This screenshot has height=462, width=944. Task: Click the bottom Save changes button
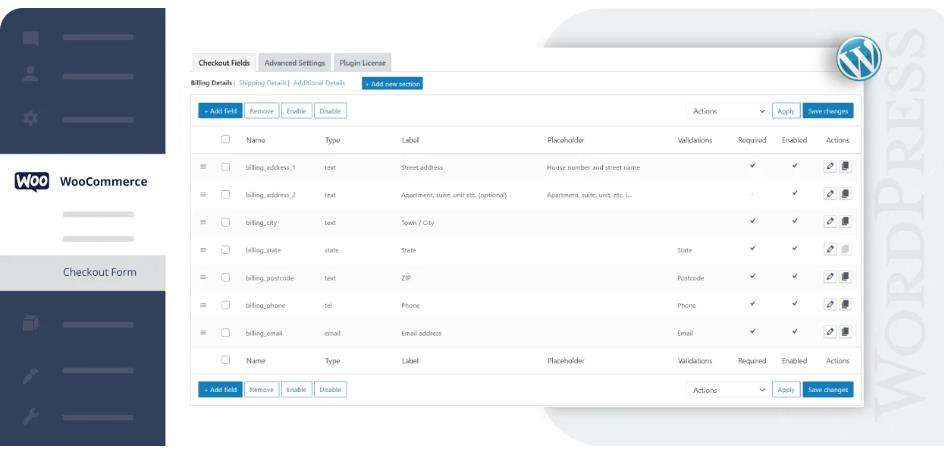coord(828,390)
